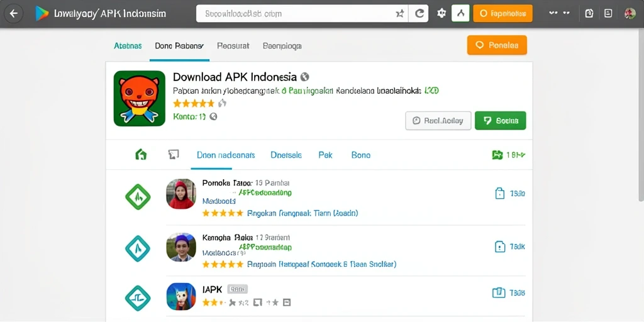Open the user profile avatar
Screen dimensions: 644x322
(x=630, y=14)
